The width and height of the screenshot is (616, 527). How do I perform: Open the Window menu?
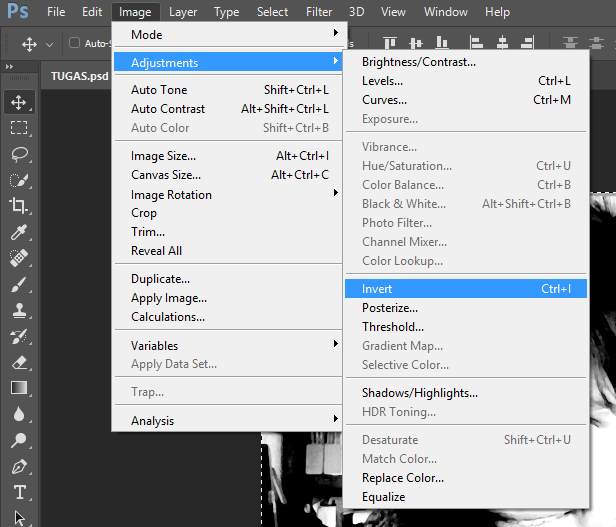446,12
